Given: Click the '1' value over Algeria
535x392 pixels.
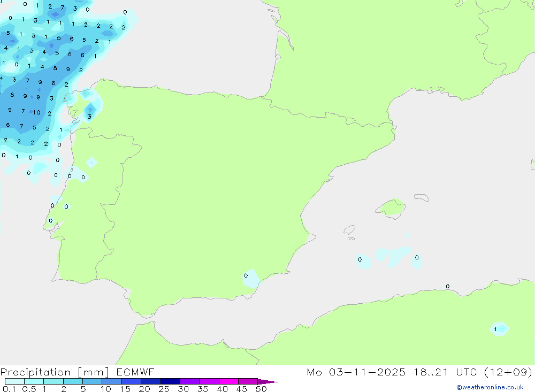Looking at the screenshot, I should click(495, 329).
